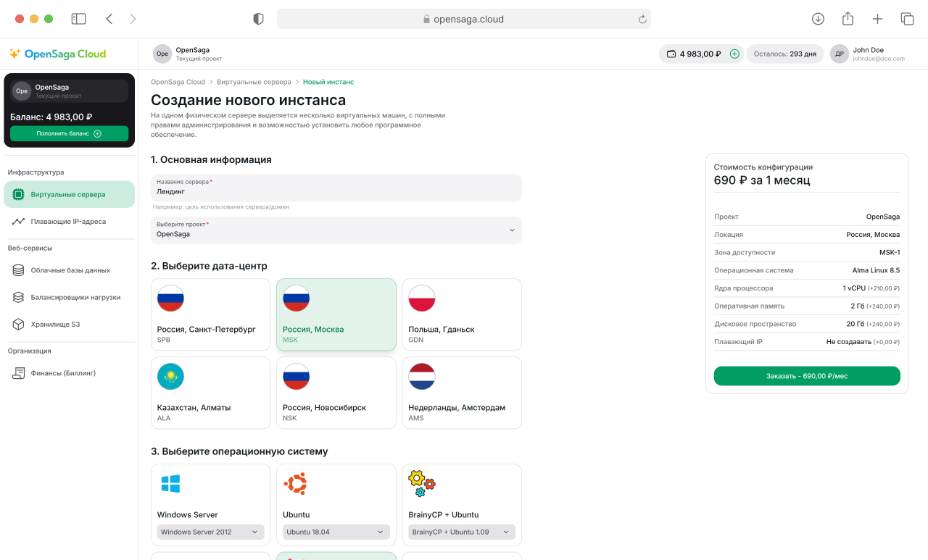928x560 pixels.
Task: Click the load balancers stack icon
Action: (18, 297)
